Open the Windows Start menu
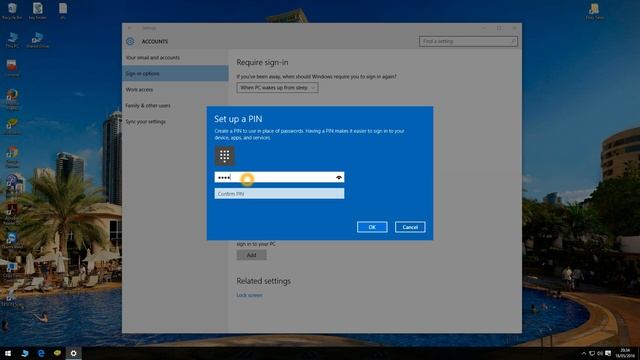Viewport: 640px width, 360px height. 8,353
